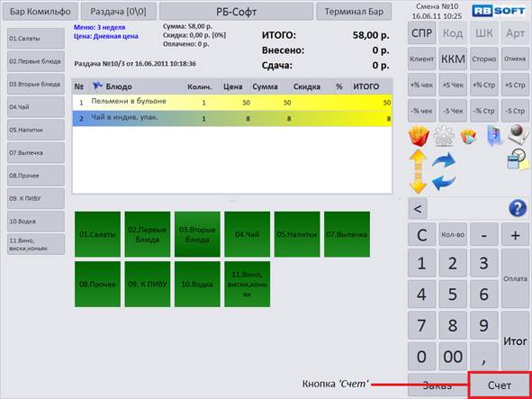Select 08.Прочее in the left sidebar

[36, 176]
